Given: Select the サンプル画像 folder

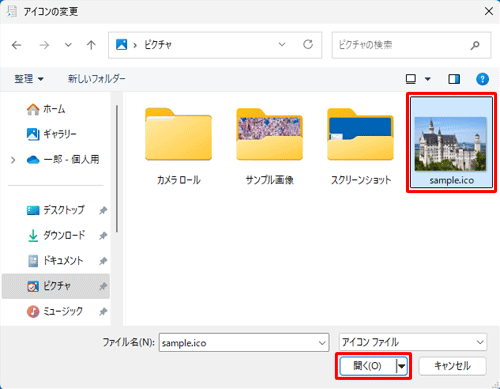Looking at the screenshot, I should [x=269, y=146].
